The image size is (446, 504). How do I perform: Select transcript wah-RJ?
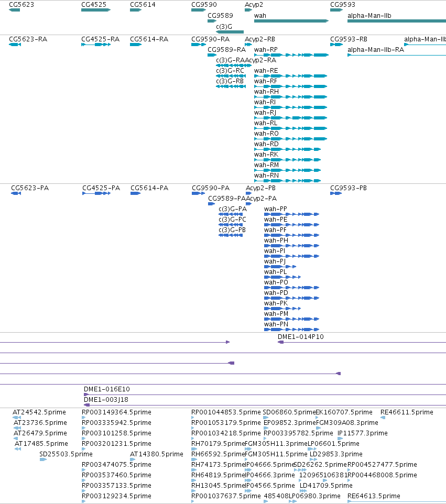(265, 113)
